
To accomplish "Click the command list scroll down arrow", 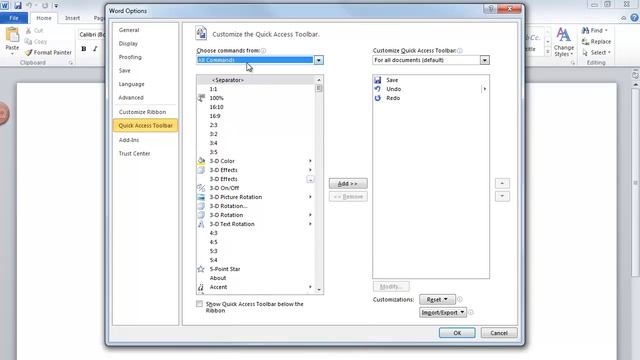I will [319, 289].
